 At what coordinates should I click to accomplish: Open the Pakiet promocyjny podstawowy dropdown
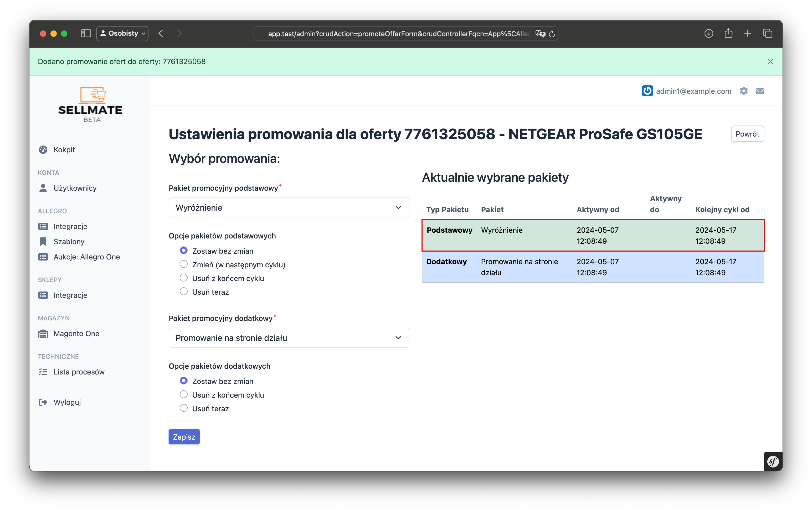289,208
